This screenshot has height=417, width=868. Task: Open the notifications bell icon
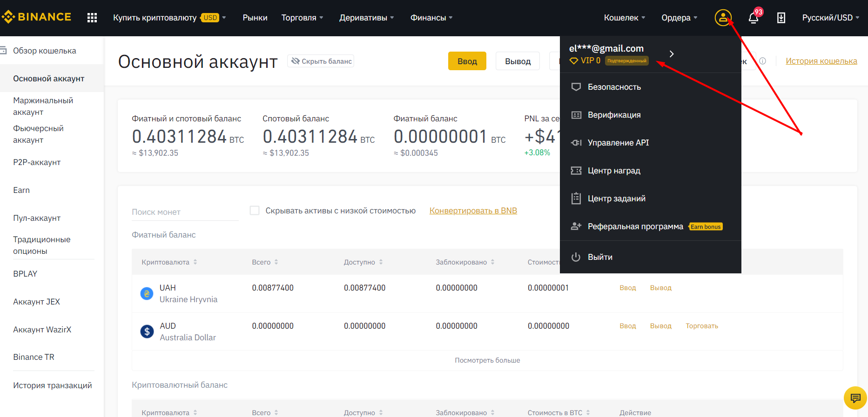click(754, 18)
